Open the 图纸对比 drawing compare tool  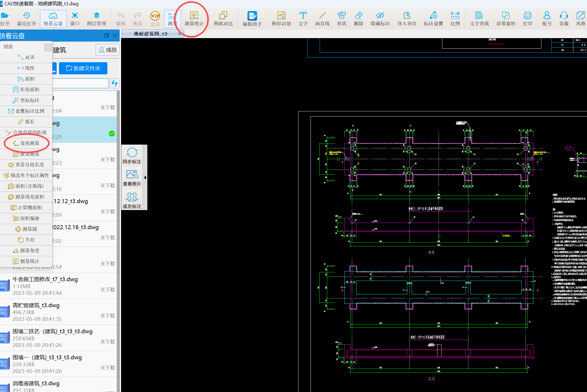[223, 19]
